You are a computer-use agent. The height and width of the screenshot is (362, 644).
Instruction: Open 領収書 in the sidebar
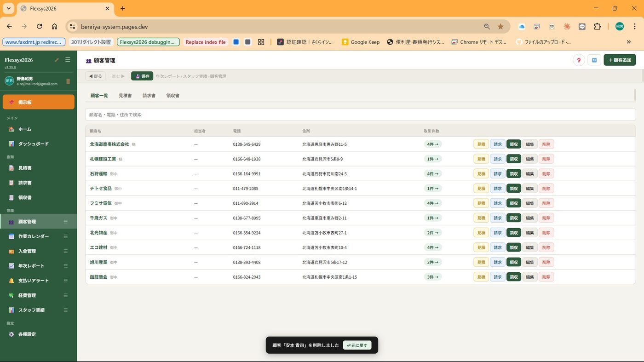pos(39,198)
